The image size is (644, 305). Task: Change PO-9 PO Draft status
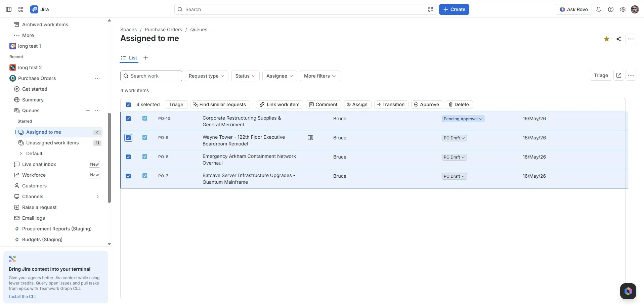tap(454, 138)
